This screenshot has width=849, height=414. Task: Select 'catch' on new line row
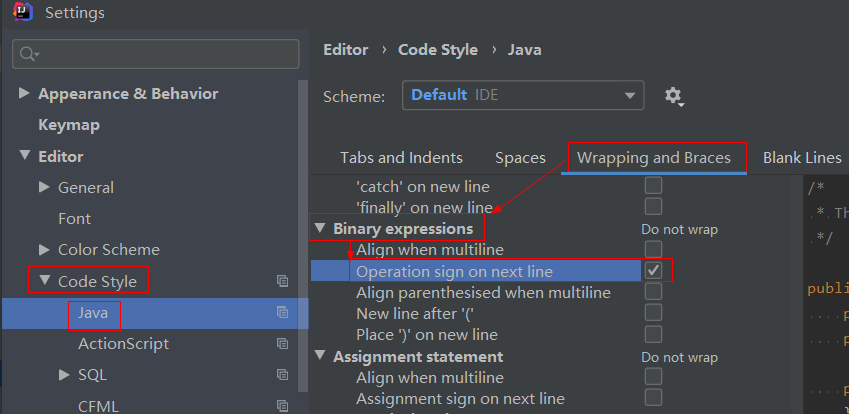423,187
